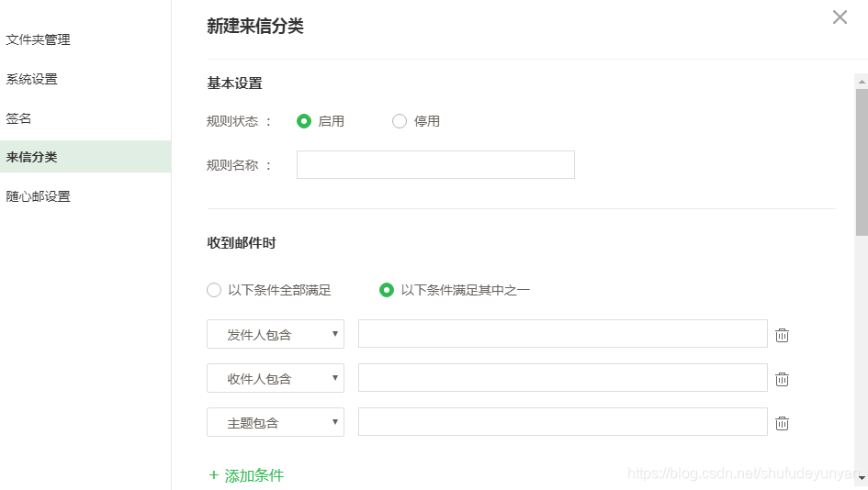Open the 发件人包含 condition dropdown
The height and width of the screenshot is (490, 868).
tap(276, 334)
